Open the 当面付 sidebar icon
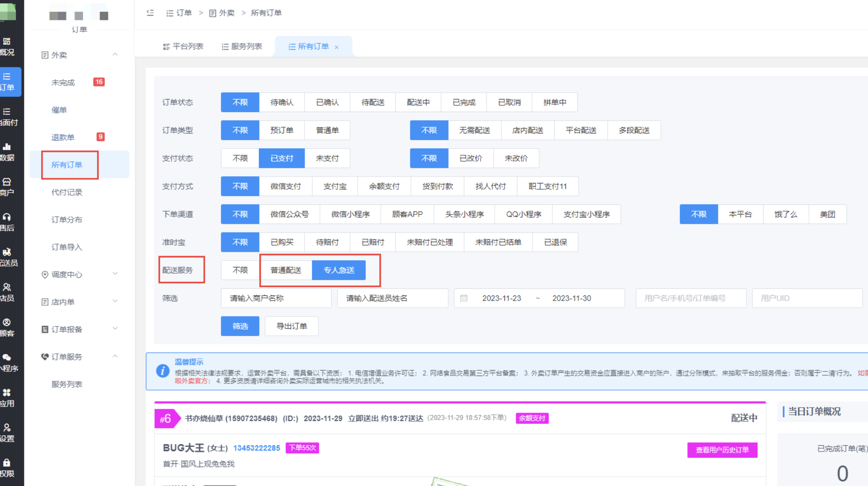Image resolution: width=868 pixels, height=486 pixels. click(7, 112)
